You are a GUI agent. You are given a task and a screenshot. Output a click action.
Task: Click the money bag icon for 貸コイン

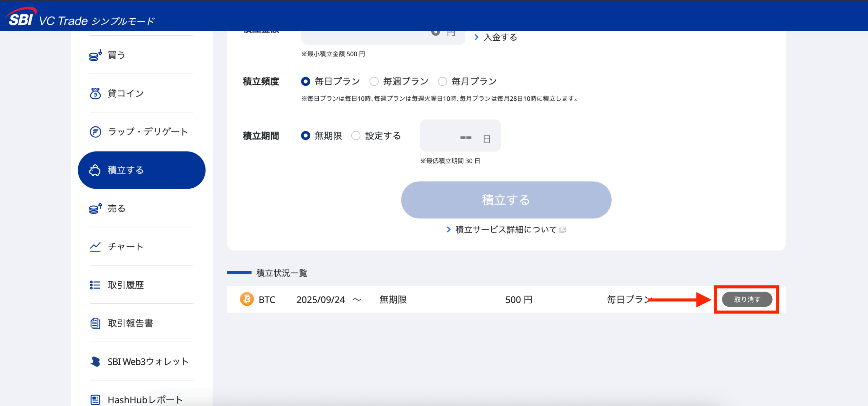click(95, 93)
